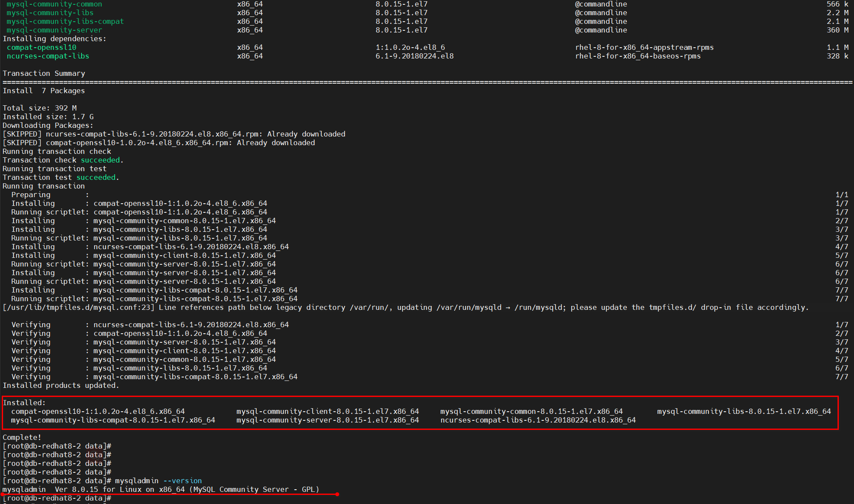Image resolution: width=854 pixels, height=504 pixels.
Task: Click the 'Downloading Packages:' line
Action: pyautogui.click(x=48, y=125)
